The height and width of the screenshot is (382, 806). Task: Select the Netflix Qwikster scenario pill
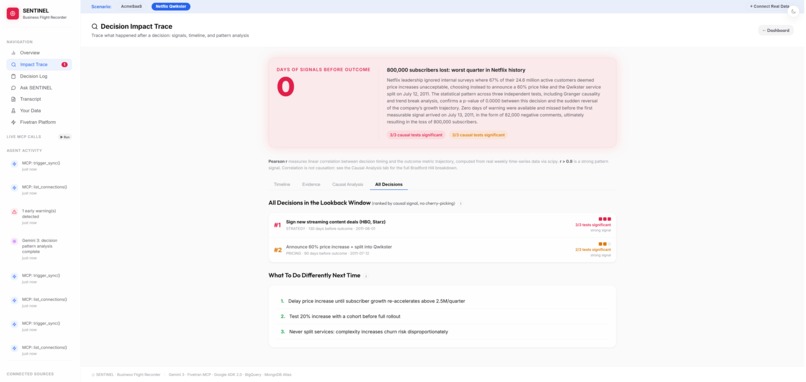coord(171,6)
